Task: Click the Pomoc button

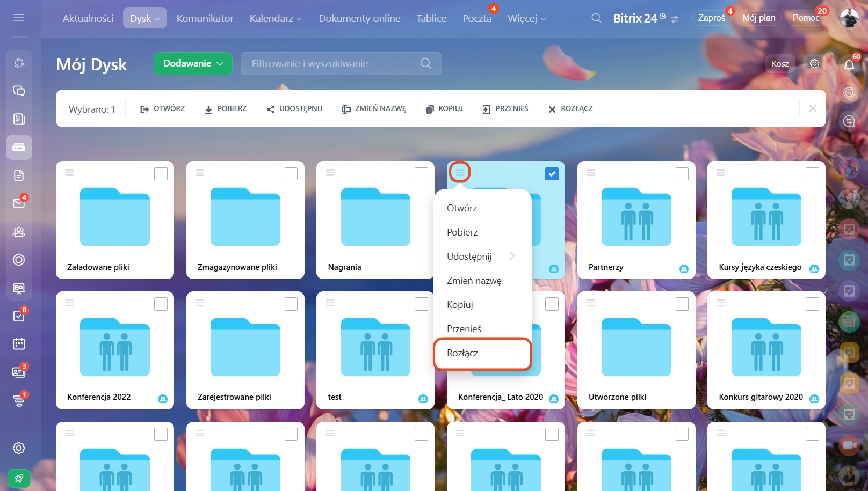Action: click(x=806, y=18)
